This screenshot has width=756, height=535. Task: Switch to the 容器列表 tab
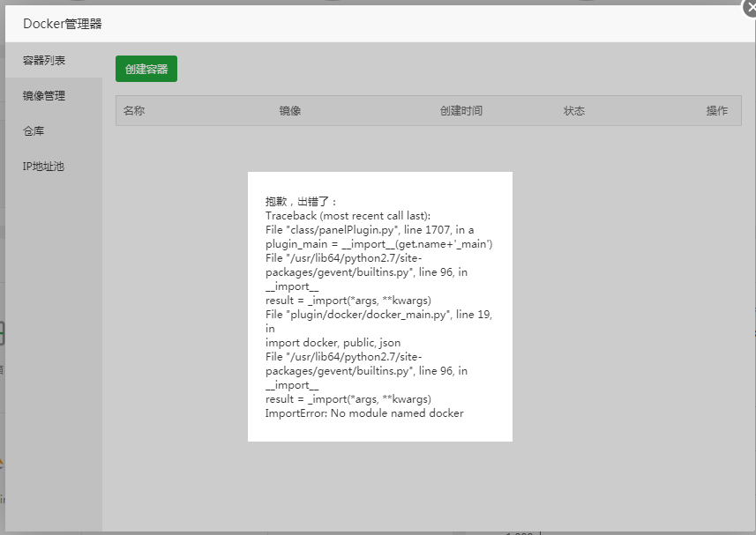click(44, 61)
